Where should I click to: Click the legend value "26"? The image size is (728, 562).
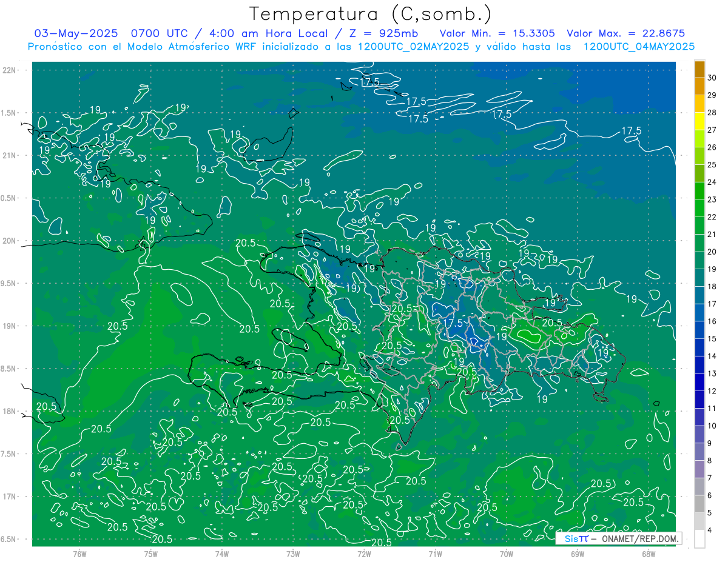point(712,147)
